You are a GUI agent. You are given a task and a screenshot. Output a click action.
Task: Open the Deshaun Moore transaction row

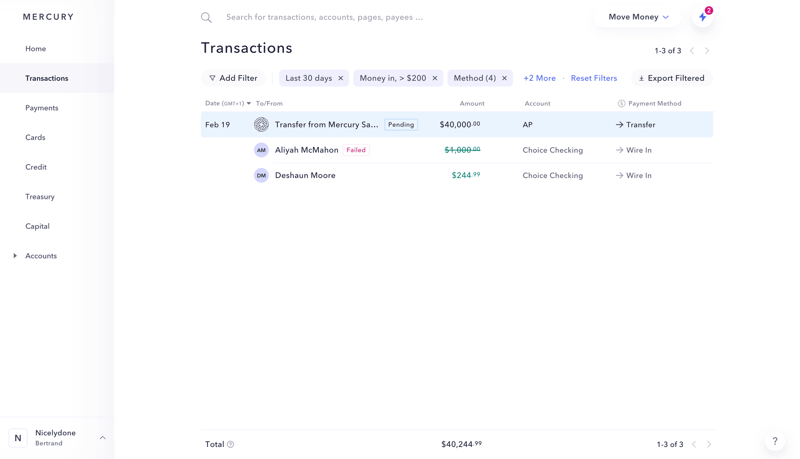[x=457, y=175]
